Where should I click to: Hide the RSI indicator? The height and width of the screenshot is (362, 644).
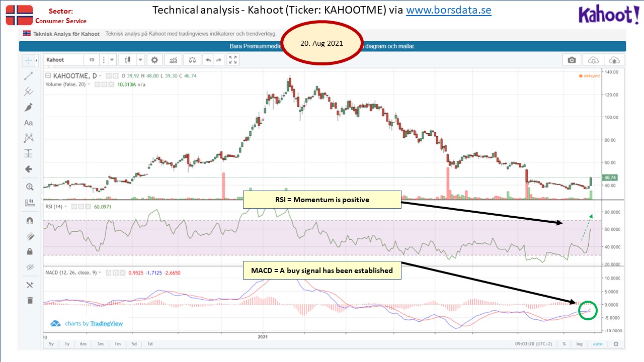74,206
